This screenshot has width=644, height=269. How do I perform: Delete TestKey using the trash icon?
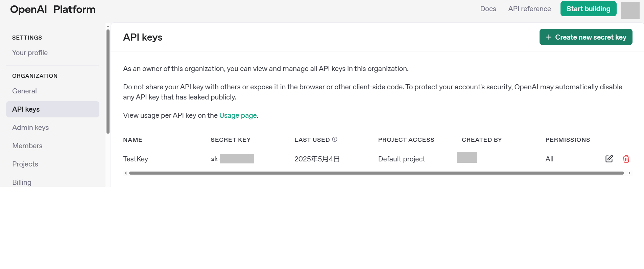click(626, 159)
